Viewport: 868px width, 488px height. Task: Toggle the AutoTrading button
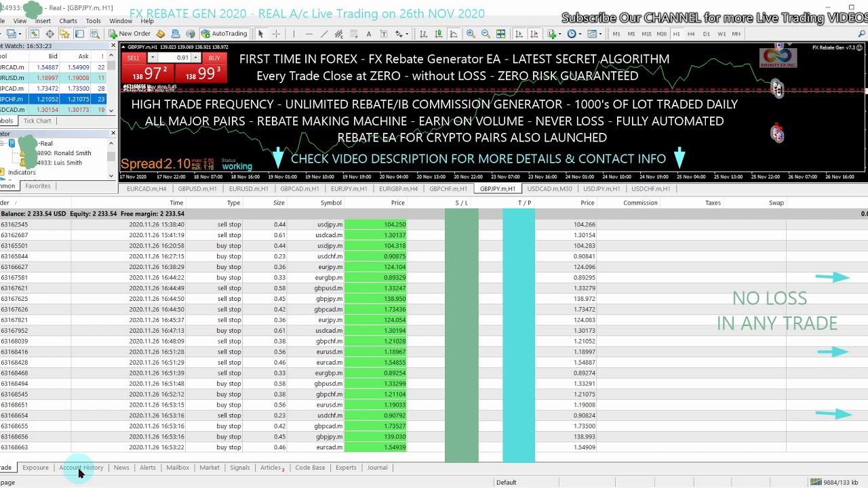point(225,34)
